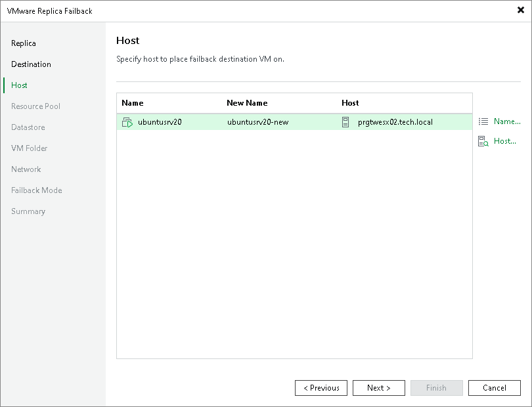Click the list icon next to Name...
This screenshot has width=532, height=407.
click(483, 121)
